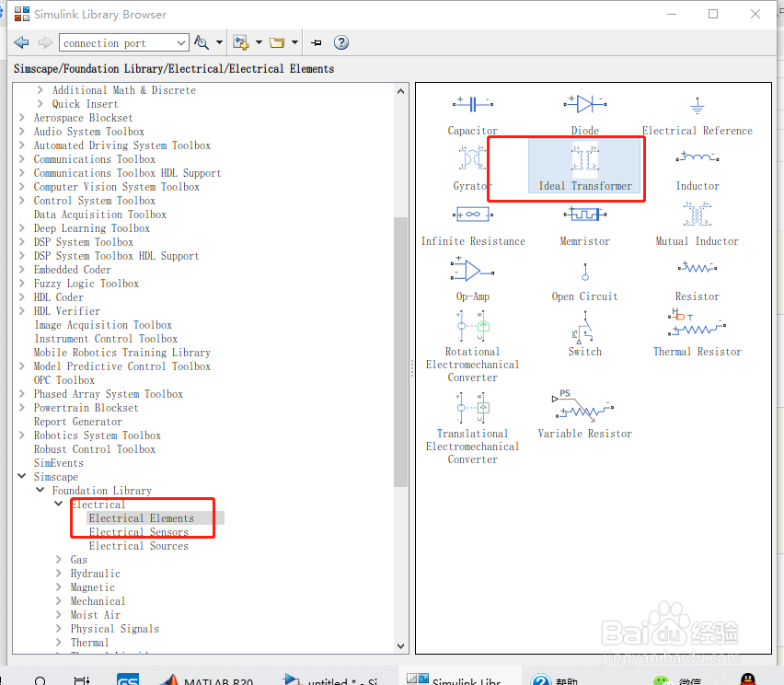The height and width of the screenshot is (685, 784).
Task: Open the help question-mark icon
Action: [x=341, y=42]
